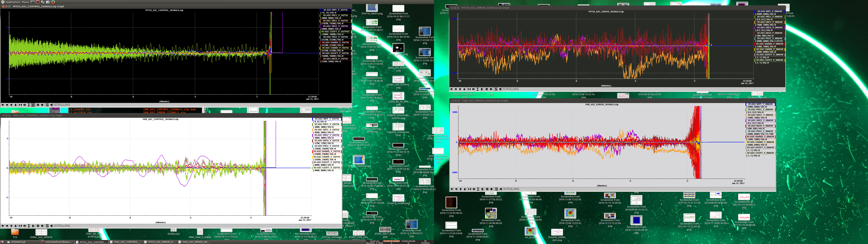The image size is (868, 244).
Task: Click down arrow in PITCH_ASC_CONTROL_SIGNALS toolbar
Action: coord(15,105)
